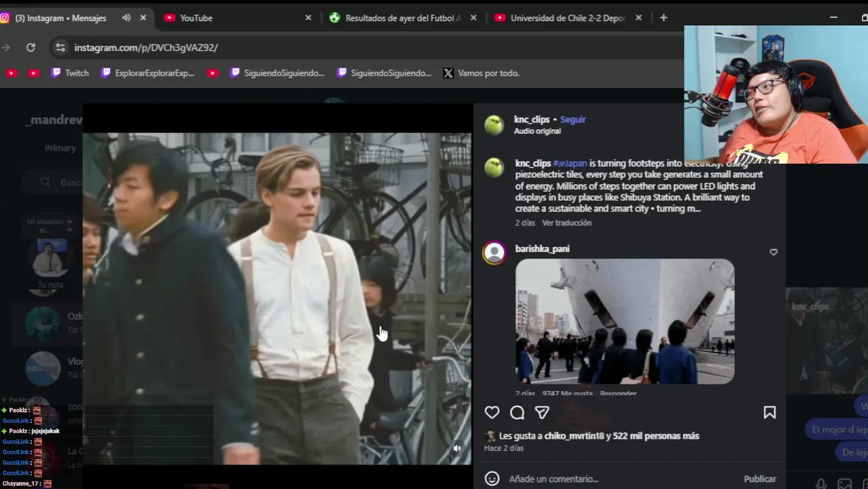Unmute the video speaker icon
Viewport: 868px width, 489px height.
tap(457, 448)
